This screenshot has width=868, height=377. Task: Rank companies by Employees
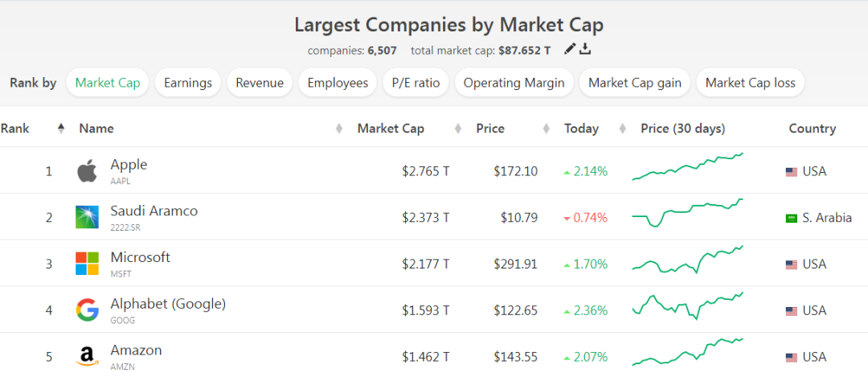(x=338, y=83)
